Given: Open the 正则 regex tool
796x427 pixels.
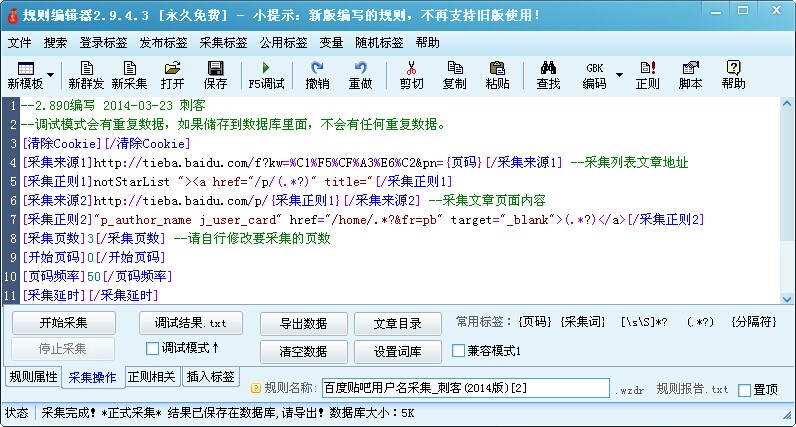Looking at the screenshot, I should coord(648,75).
